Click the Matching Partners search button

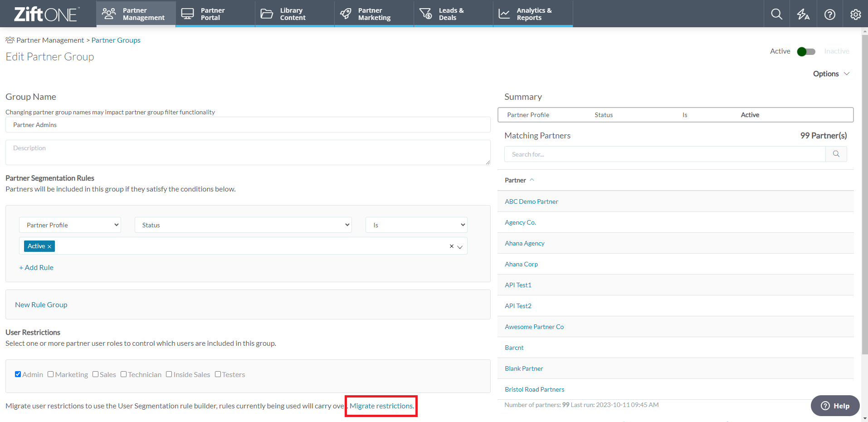[836, 154]
